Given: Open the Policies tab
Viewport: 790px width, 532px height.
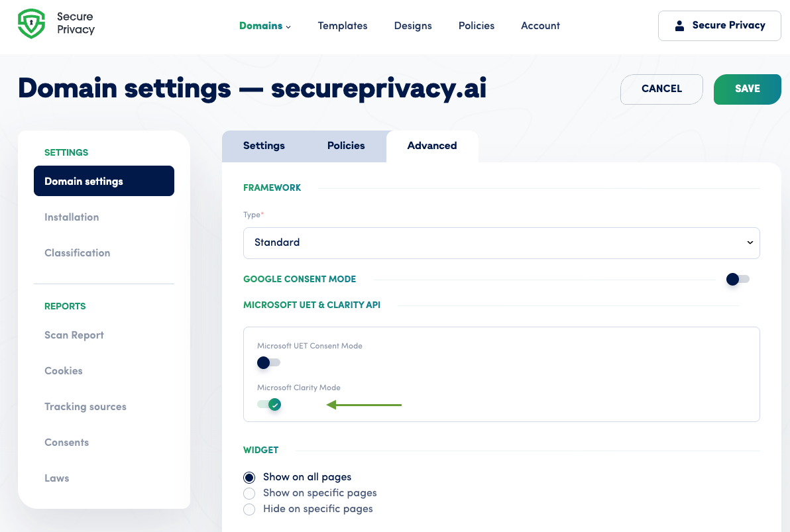Looking at the screenshot, I should point(345,146).
